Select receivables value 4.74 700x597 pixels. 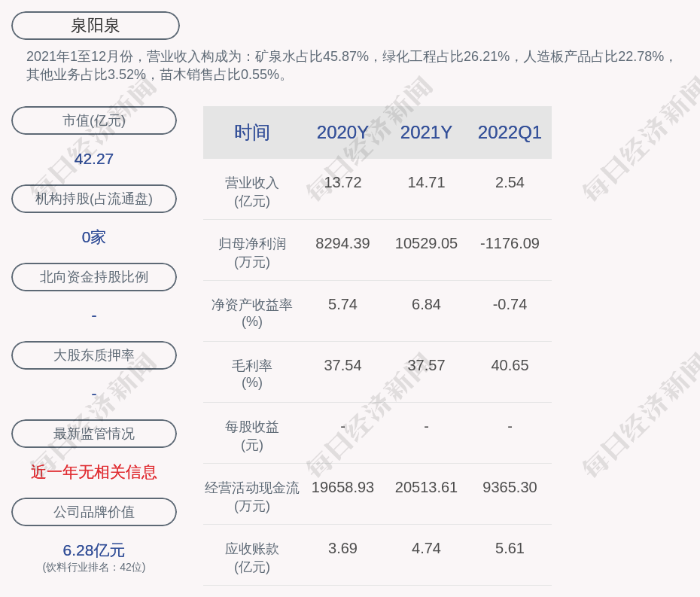(426, 548)
